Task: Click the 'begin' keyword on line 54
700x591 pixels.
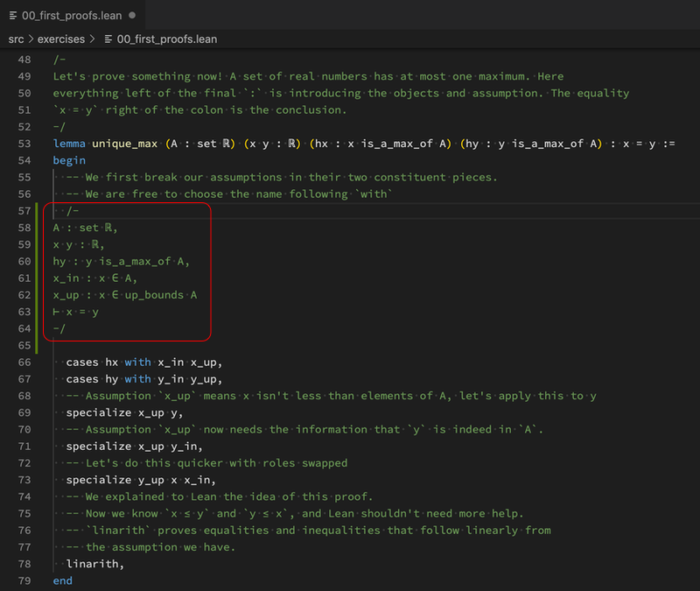Action: [x=69, y=160]
